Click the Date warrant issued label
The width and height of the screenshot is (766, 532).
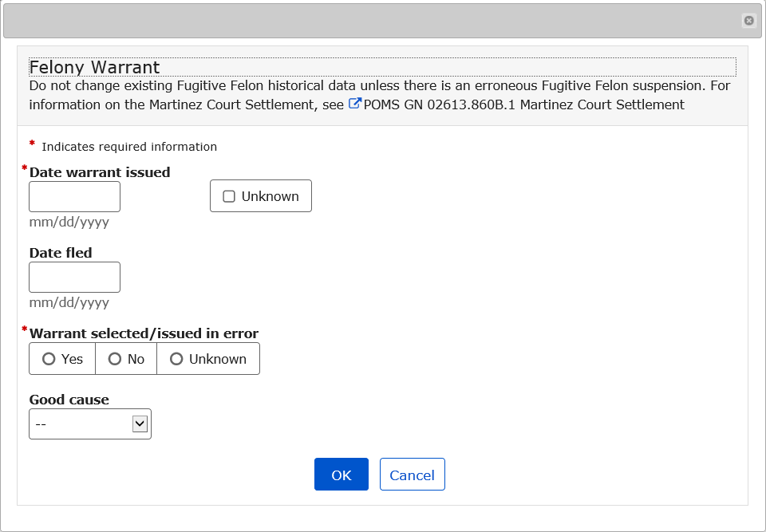[x=100, y=172]
